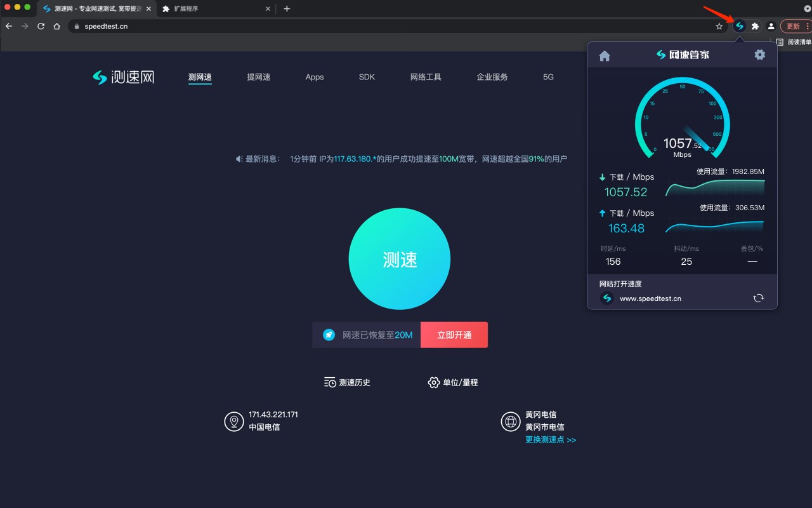Image resolution: width=812 pixels, height=508 pixels.
Task: Click the upload traffic graph in popup
Action: (715, 225)
